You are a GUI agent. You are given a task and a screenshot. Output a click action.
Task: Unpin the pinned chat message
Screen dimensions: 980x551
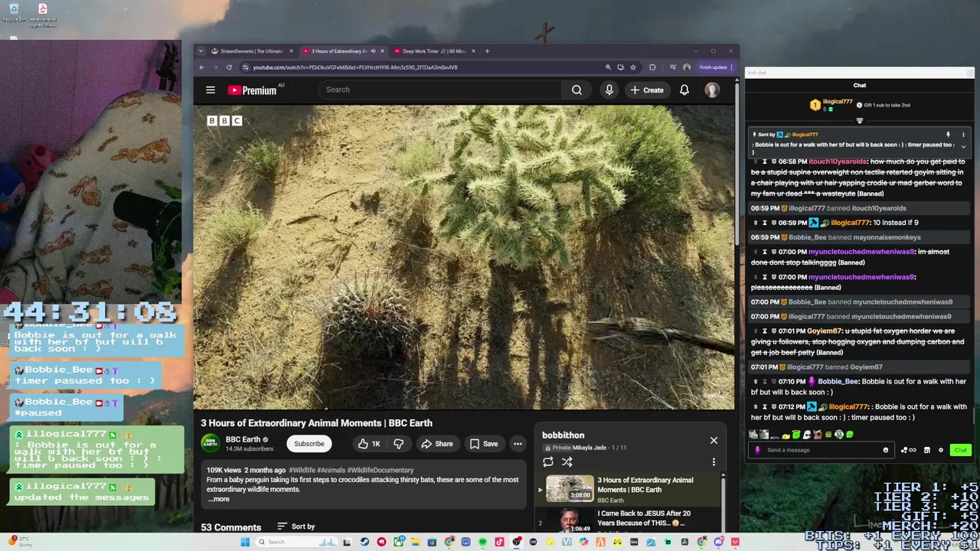pyautogui.click(x=948, y=135)
